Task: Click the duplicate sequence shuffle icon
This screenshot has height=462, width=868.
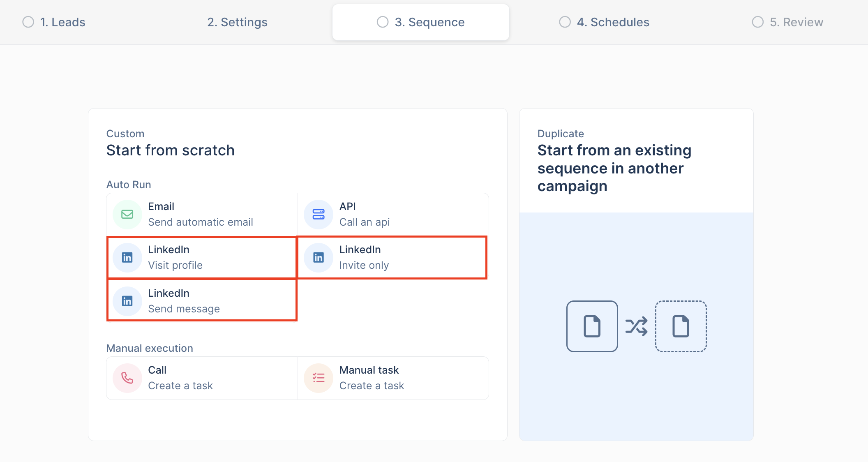Action: 636,326
